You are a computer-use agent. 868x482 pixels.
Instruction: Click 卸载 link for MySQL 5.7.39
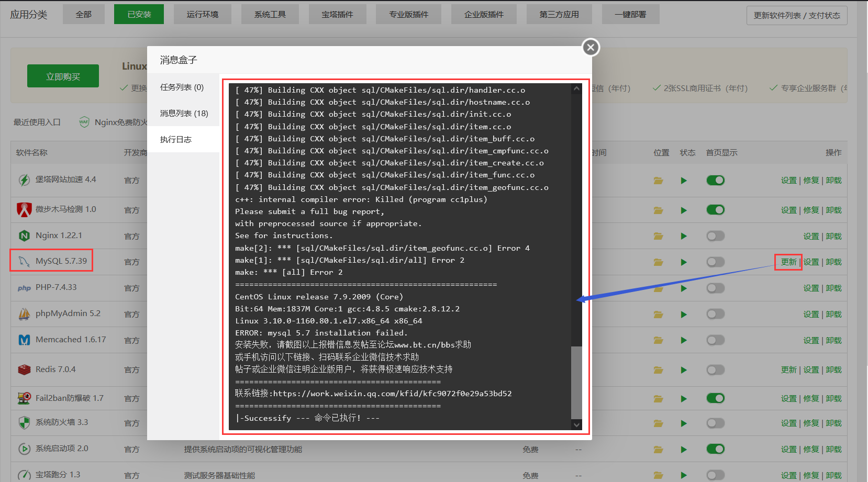tap(833, 262)
